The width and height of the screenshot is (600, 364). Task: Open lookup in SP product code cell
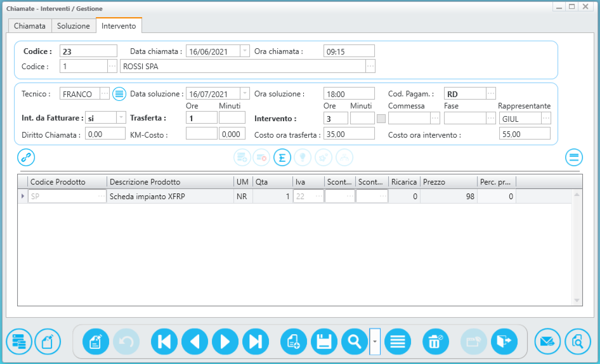[x=101, y=197]
